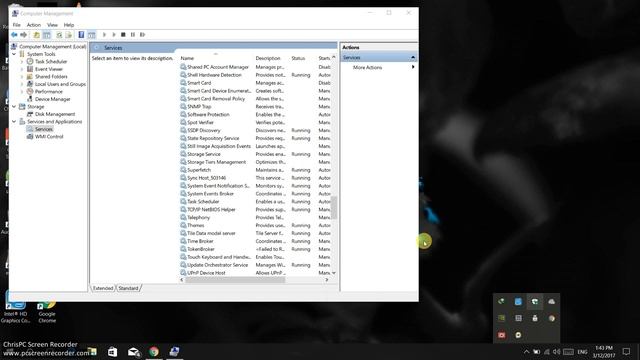Switch to the Extended tab
The width and height of the screenshot is (640, 360).
tap(103, 288)
